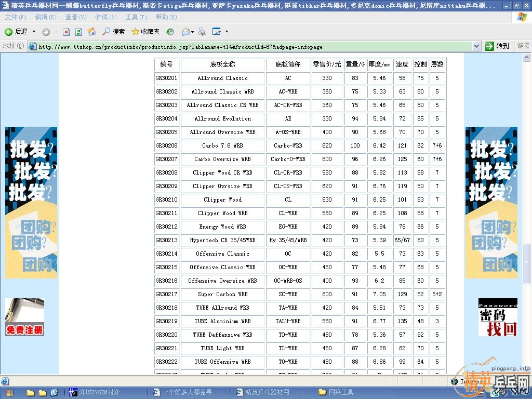Open the 工具(T) menu
The image size is (532, 399).
coord(136,17)
